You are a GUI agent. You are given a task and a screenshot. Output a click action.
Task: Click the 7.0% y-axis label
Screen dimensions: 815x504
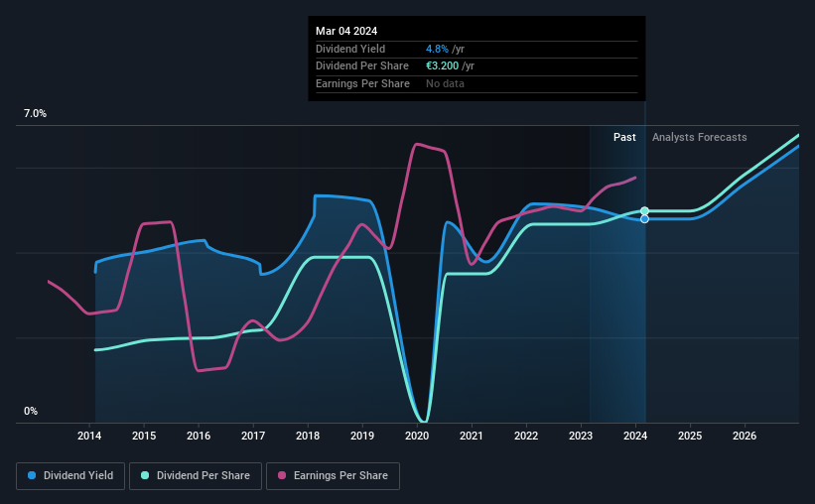(35, 114)
